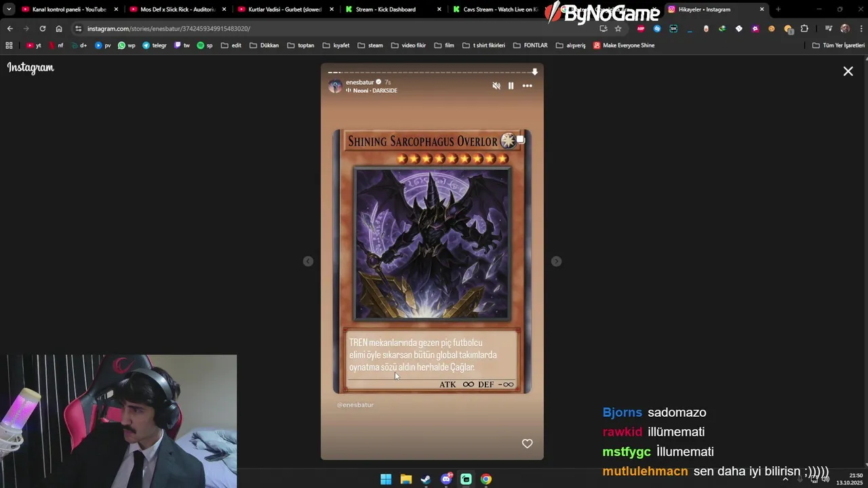The width and height of the screenshot is (868, 488).
Task: Go to the previous story arrow
Action: pyautogui.click(x=308, y=262)
